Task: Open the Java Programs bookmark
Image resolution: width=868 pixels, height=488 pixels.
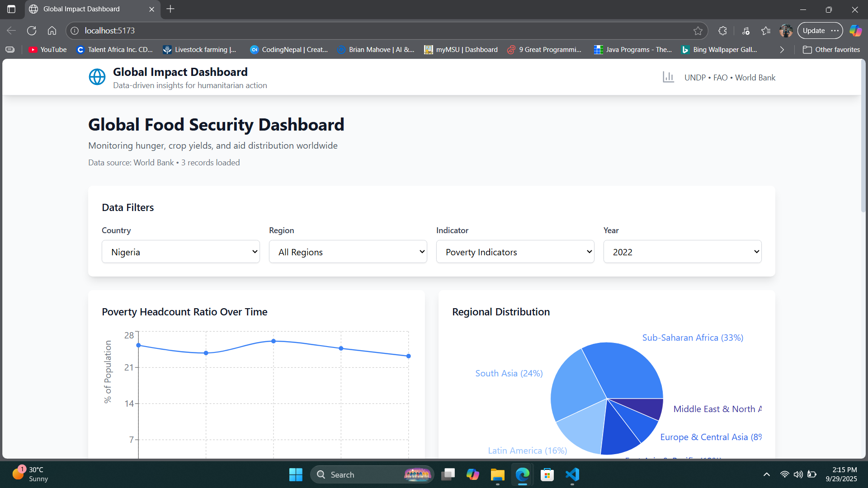Action: 633,50
